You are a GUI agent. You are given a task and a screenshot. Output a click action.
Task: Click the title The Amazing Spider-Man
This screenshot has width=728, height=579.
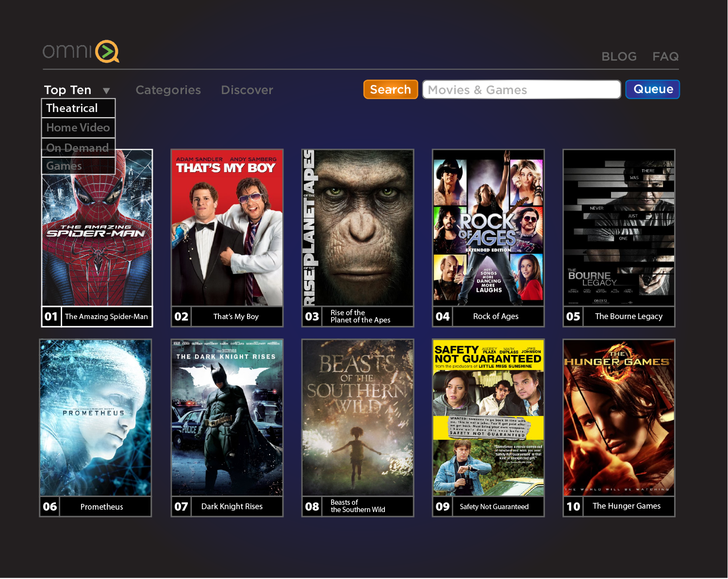(x=106, y=317)
